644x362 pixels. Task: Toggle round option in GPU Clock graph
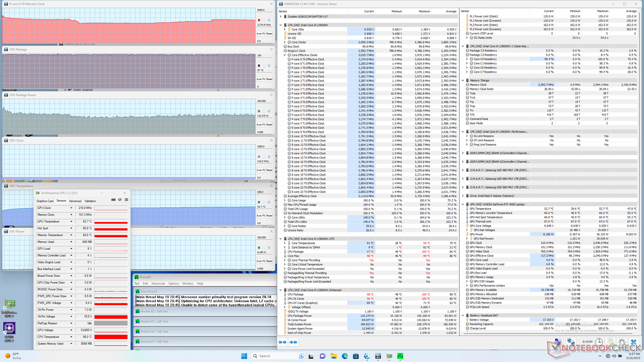[264, 157]
